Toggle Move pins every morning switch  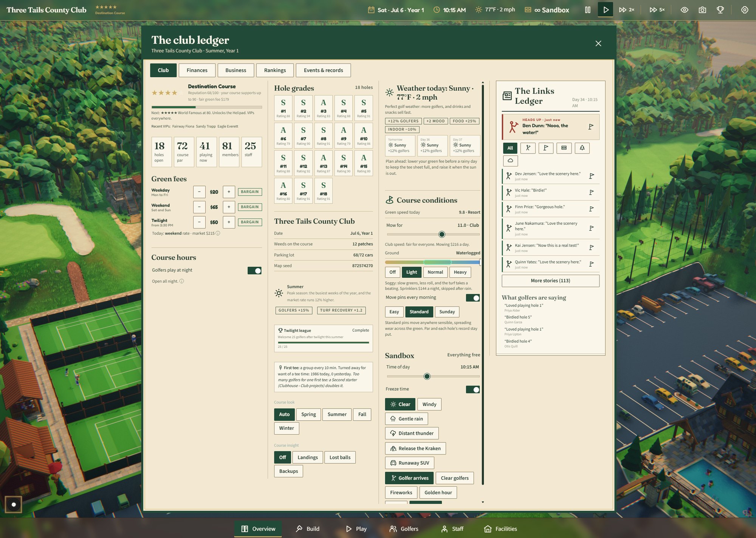point(473,298)
